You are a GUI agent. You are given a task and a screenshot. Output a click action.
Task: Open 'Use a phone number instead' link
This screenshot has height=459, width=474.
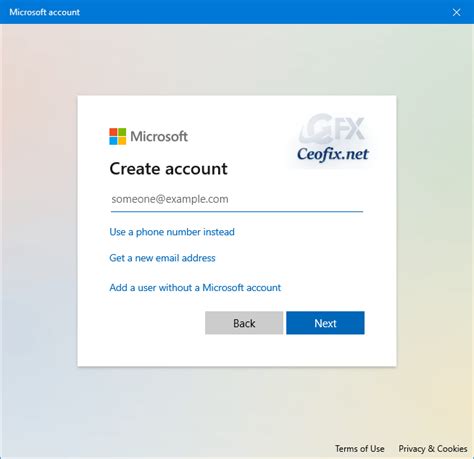click(x=172, y=232)
